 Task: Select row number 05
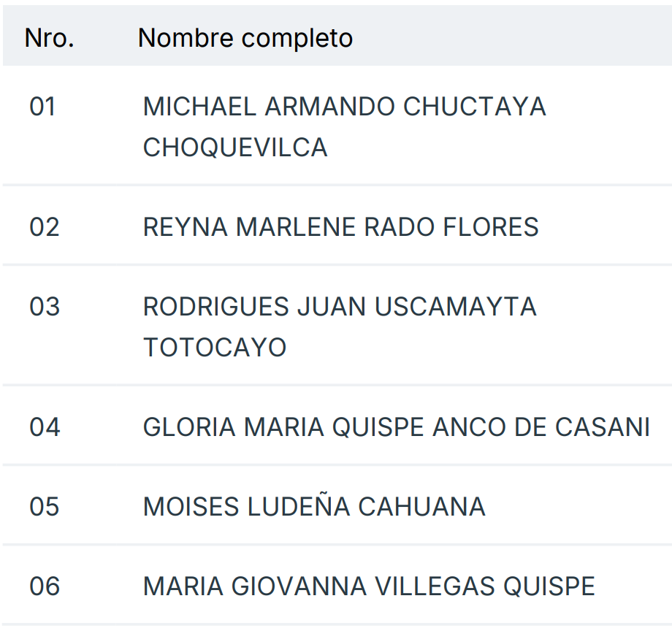click(44, 507)
